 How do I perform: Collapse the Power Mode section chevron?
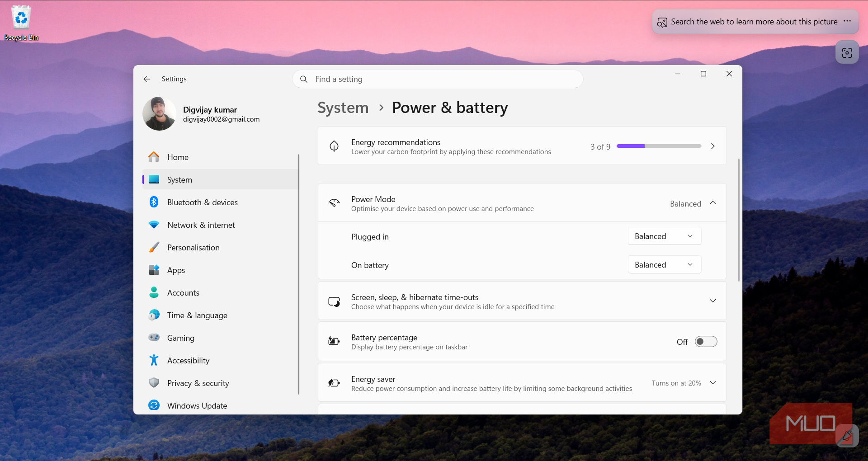713,203
